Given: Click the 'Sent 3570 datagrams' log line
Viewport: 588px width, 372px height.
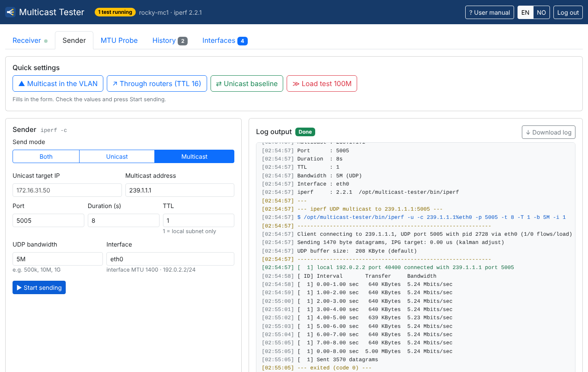Looking at the screenshot, I should [x=320, y=359].
